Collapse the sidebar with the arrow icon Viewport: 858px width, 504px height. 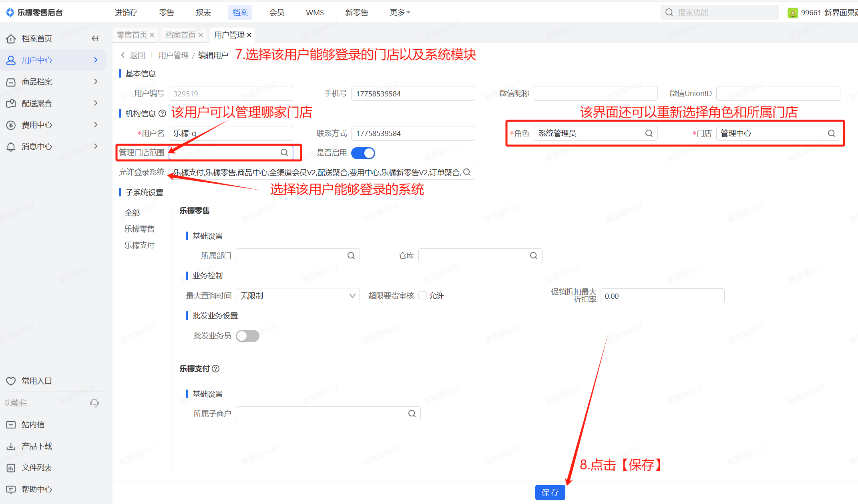[95, 38]
